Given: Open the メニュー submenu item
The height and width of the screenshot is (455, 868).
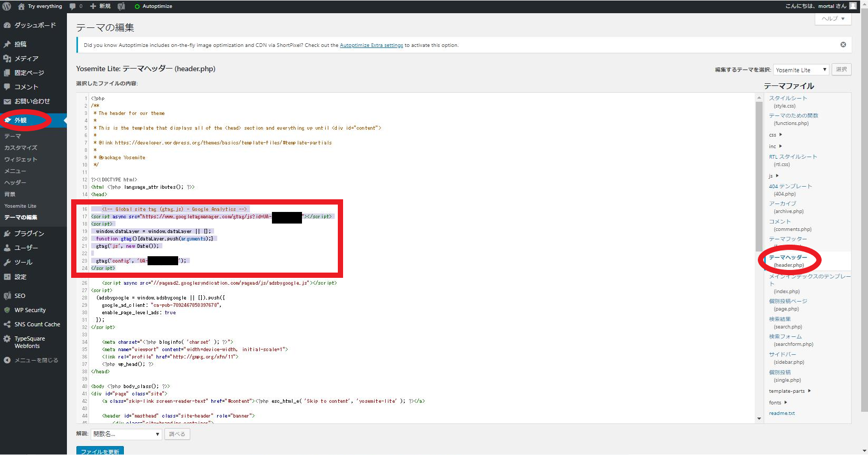Looking at the screenshot, I should [15, 171].
